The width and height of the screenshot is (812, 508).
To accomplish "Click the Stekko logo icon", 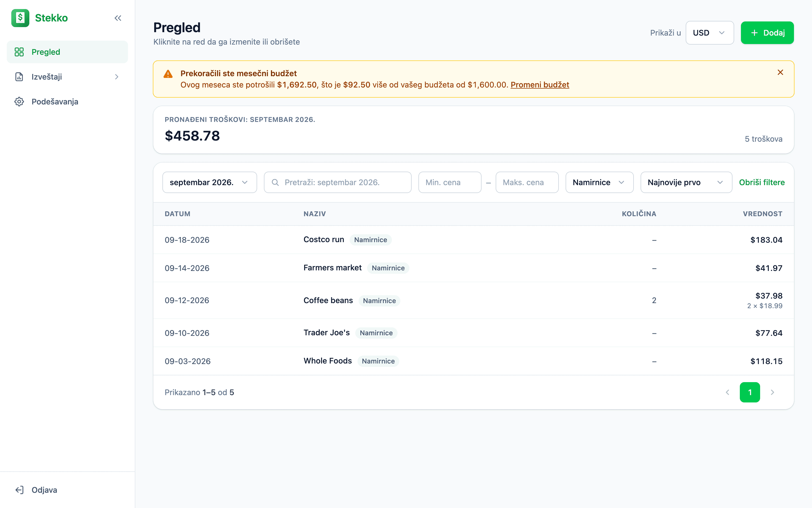I will tap(20, 18).
